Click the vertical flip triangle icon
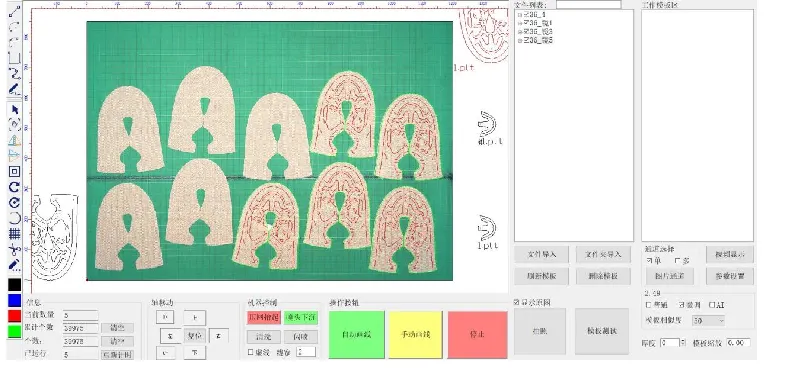This screenshot has width=797, height=378. click(14, 156)
